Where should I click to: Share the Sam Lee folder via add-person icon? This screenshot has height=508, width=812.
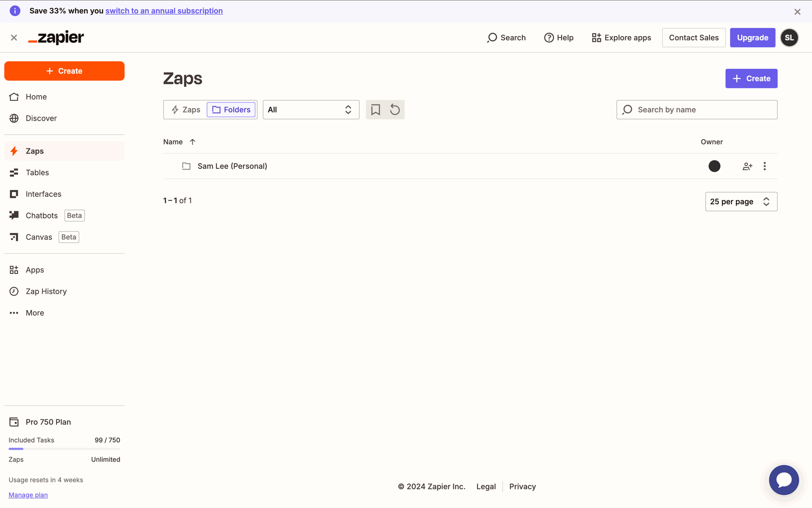click(747, 166)
